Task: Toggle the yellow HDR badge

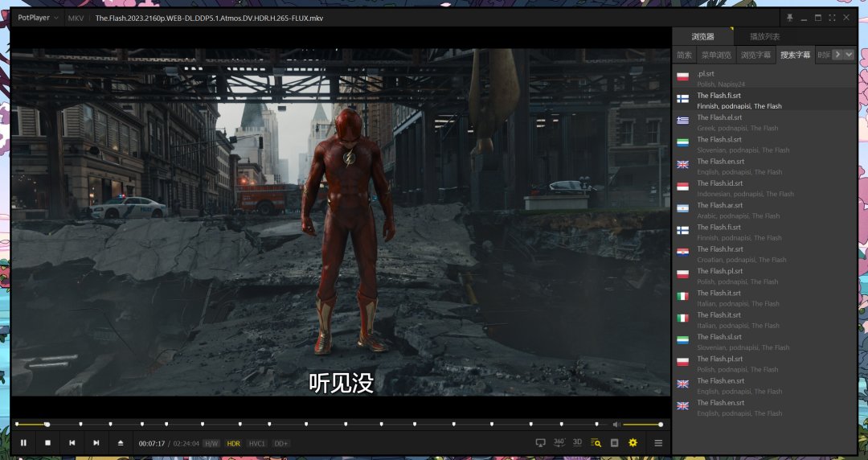Action: [x=234, y=443]
